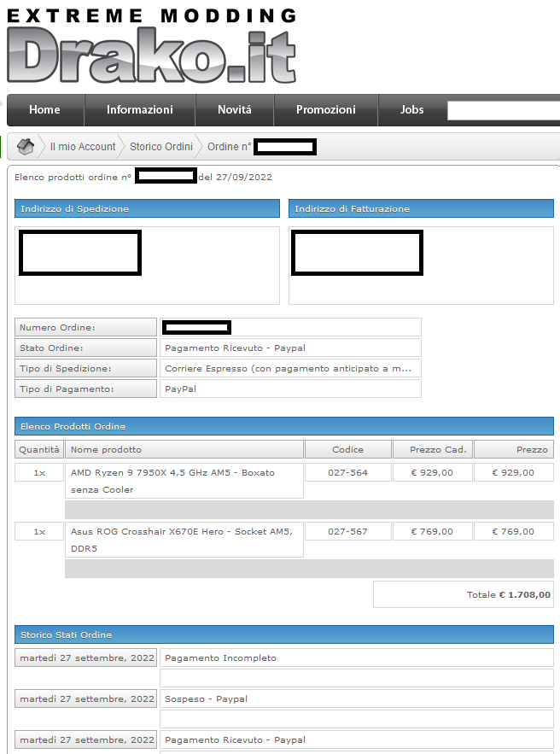Click the 1x quantity of the Asus row
The width and height of the screenshot is (560, 754).
tap(39, 531)
